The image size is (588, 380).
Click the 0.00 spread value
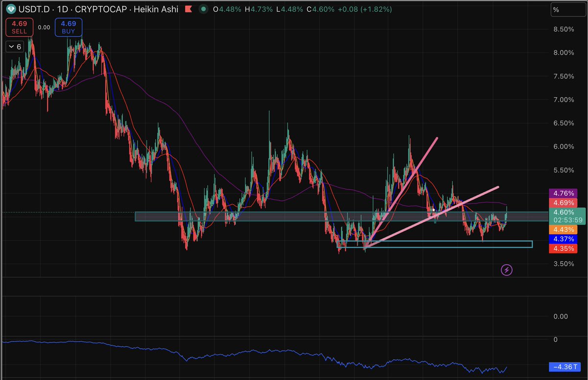click(x=44, y=27)
